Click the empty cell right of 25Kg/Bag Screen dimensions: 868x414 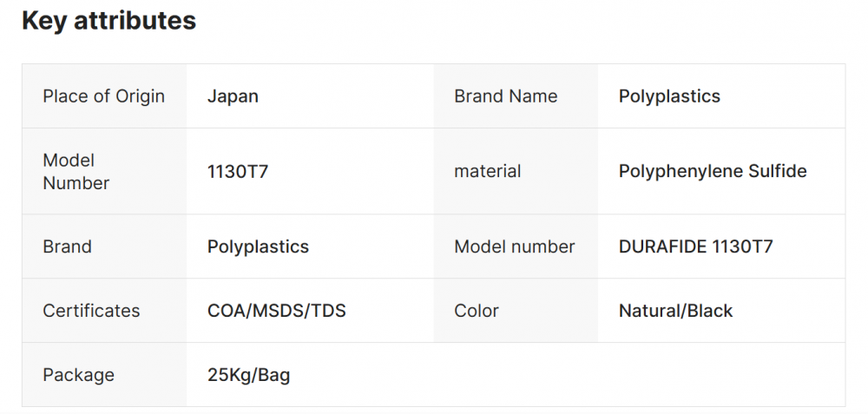pos(638,375)
